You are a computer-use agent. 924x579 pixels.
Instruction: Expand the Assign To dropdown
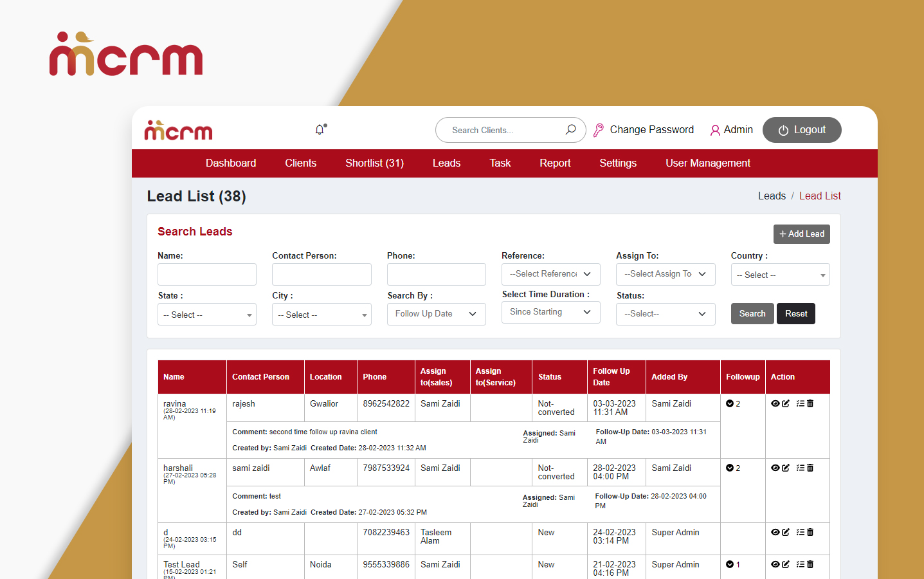(x=665, y=274)
